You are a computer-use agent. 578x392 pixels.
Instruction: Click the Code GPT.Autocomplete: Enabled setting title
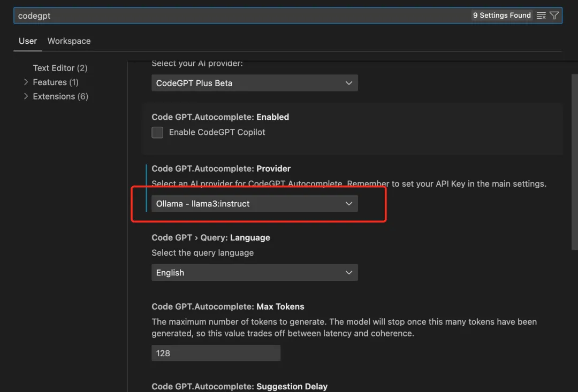click(220, 117)
